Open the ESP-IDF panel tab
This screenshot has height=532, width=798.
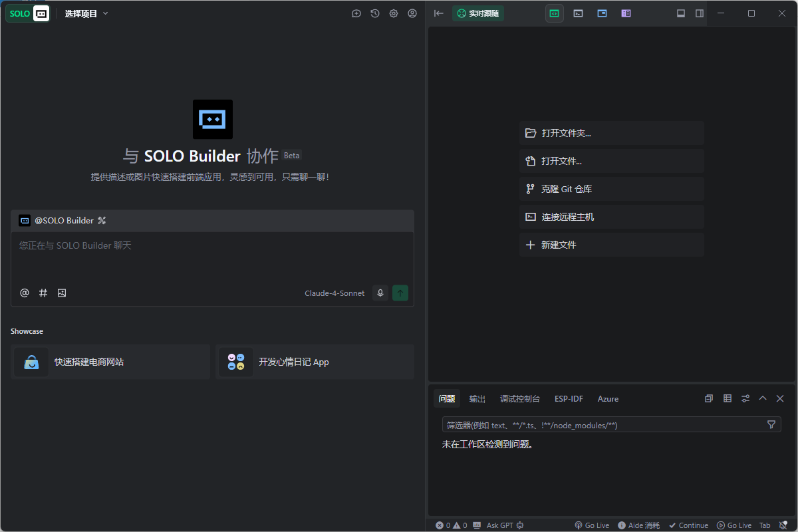click(569, 399)
